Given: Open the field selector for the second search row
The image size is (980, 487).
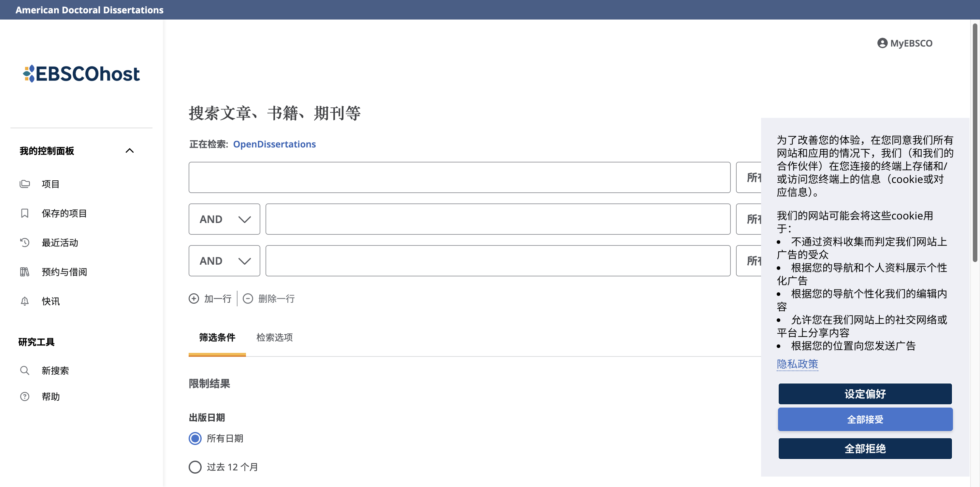Looking at the screenshot, I should click(x=749, y=219).
